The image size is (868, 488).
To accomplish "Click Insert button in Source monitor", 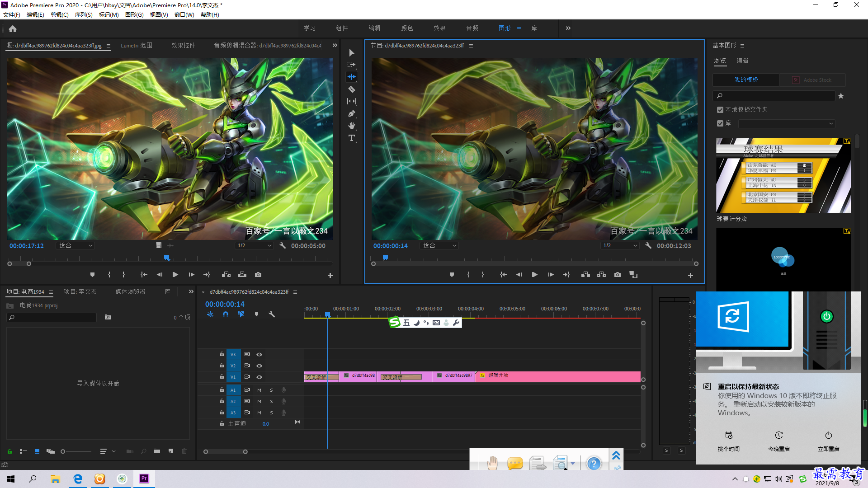I will point(226,275).
